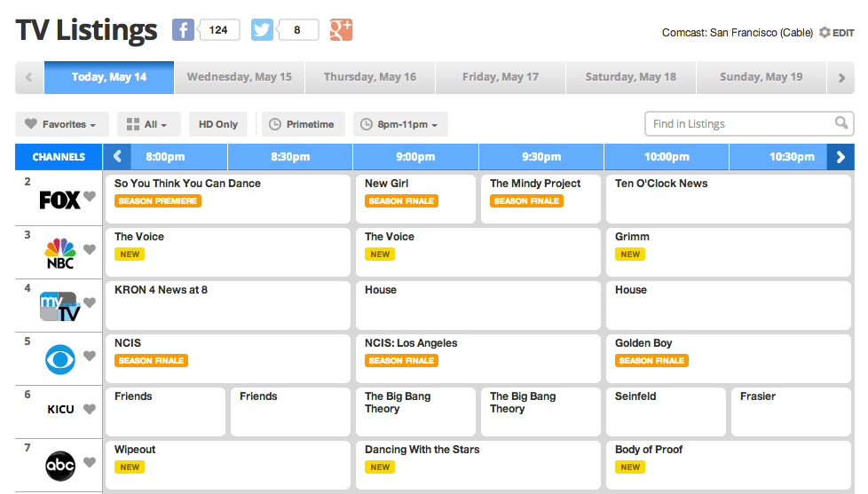The height and width of the screenshot is (494, 868).
Task: Open the myTV channel logo
Action: (x=59, y=307)
